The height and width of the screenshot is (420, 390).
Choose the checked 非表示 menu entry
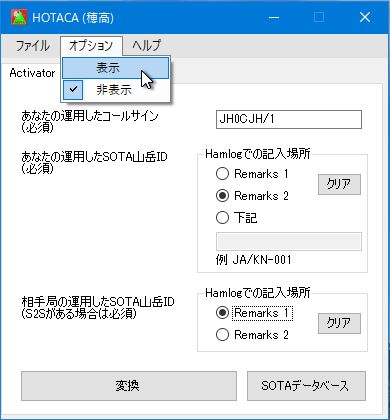116,90
